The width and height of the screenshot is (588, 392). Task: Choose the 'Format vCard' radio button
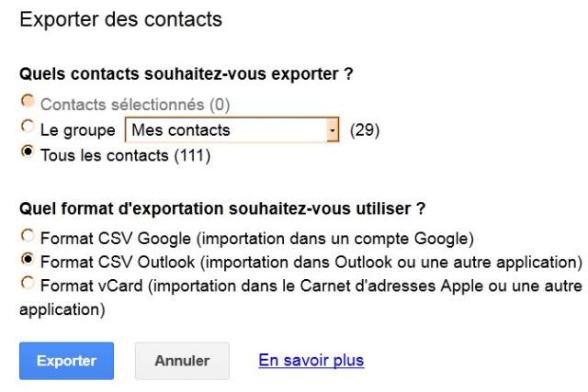tap(28, 284)
